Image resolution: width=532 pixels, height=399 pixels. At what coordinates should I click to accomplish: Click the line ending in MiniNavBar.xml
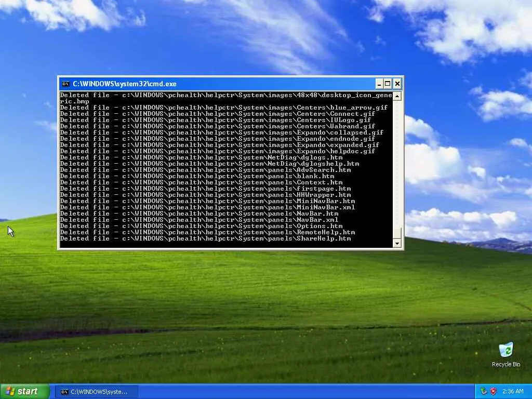click(207, 207)
